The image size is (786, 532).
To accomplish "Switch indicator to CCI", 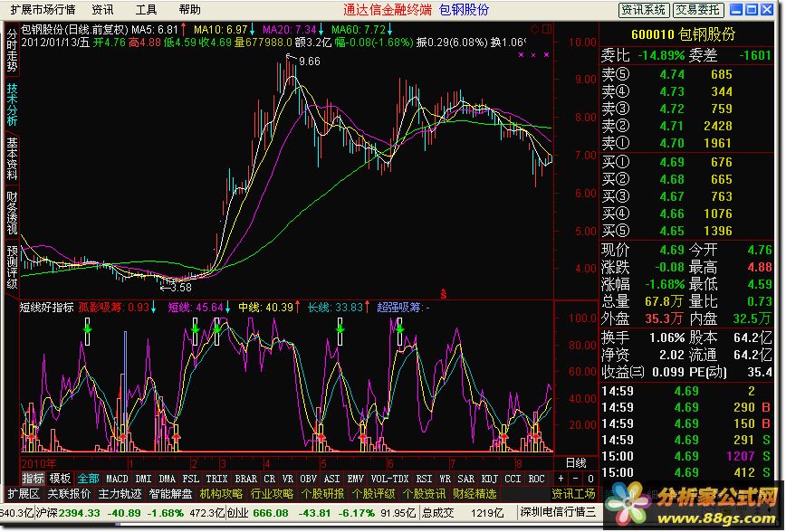I will click(513, 479).
